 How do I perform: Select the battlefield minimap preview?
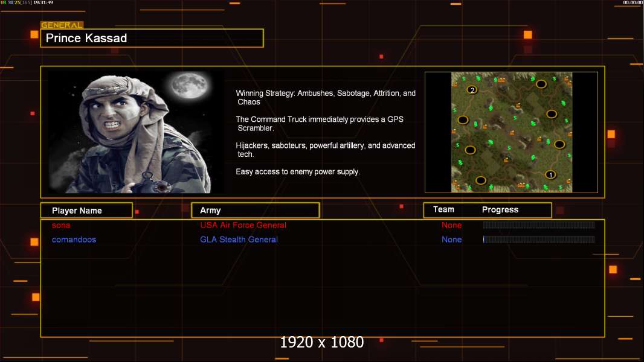511,132
